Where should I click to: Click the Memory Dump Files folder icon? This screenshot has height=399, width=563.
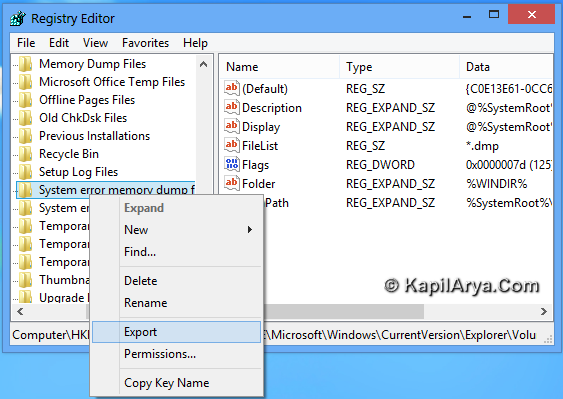[26, 64]
